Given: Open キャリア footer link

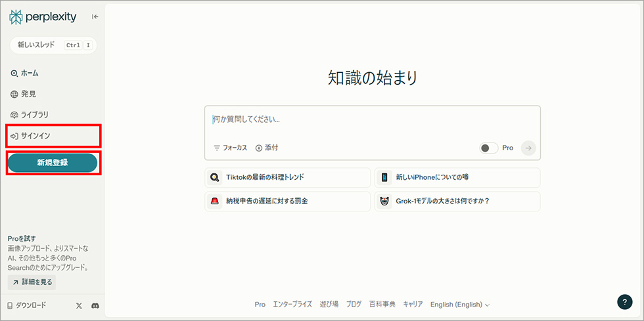Looking at the screenshot, I should 413,305.
